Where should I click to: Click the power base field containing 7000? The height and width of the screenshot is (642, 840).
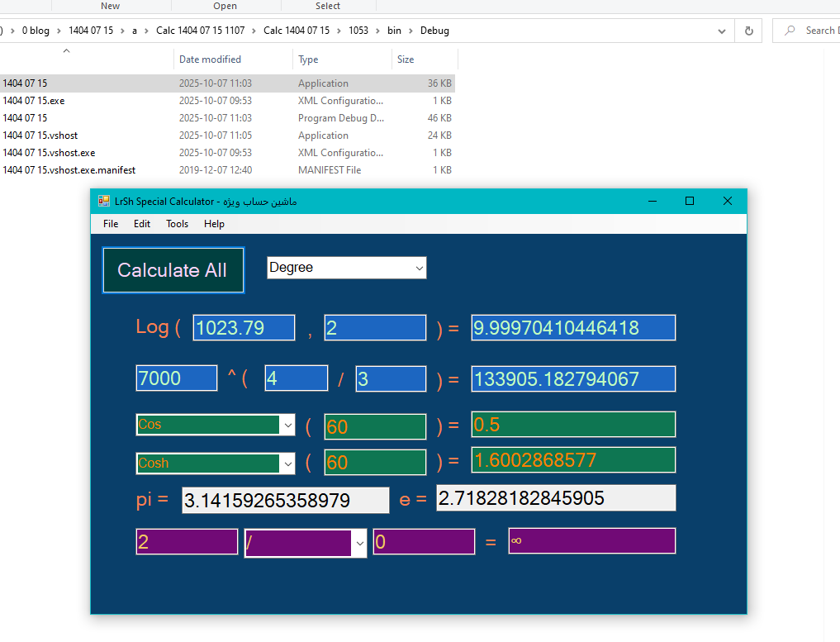click(176, 378)
